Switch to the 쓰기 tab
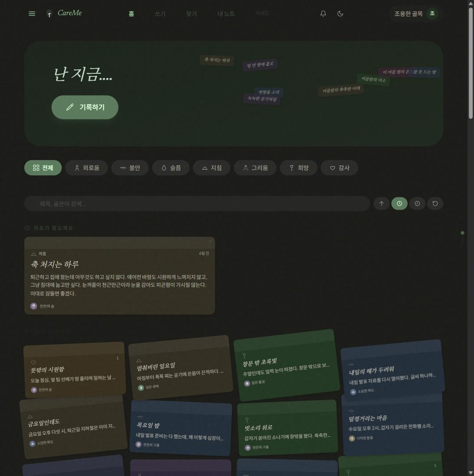The height and width of the screenshot is (476, 474). point(160,13)
